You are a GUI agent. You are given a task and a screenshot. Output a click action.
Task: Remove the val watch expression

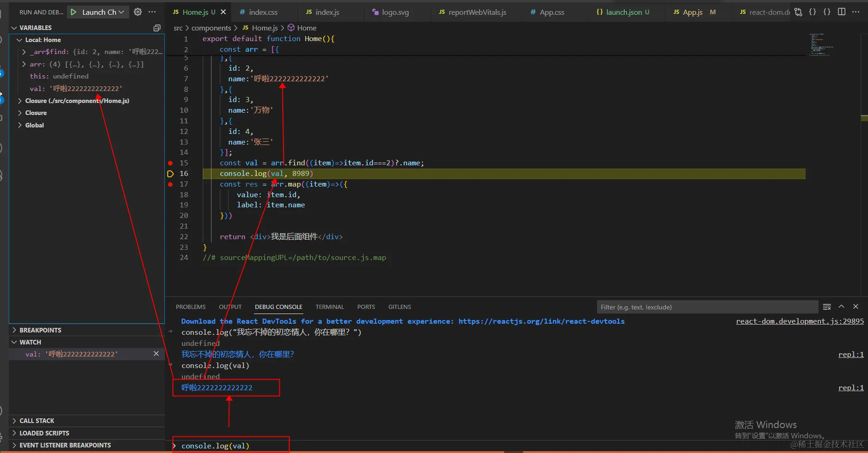pyautogui.click(x=156, y=354)
